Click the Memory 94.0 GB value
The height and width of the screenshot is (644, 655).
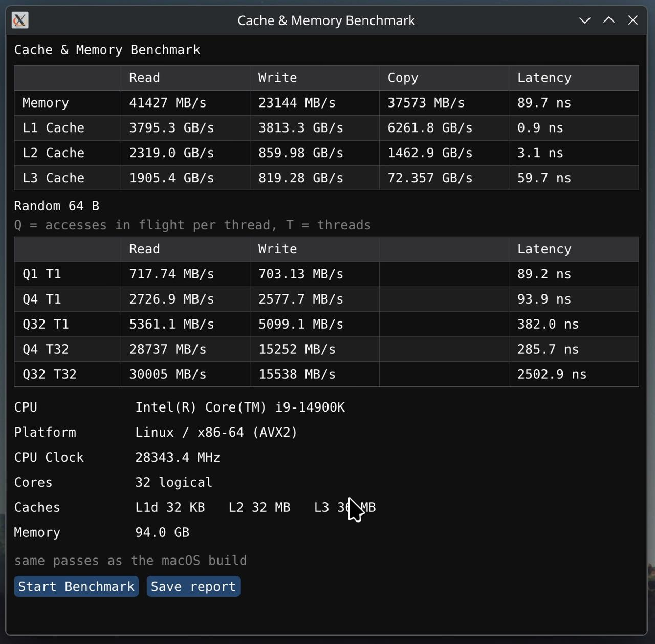coord(162,533)
